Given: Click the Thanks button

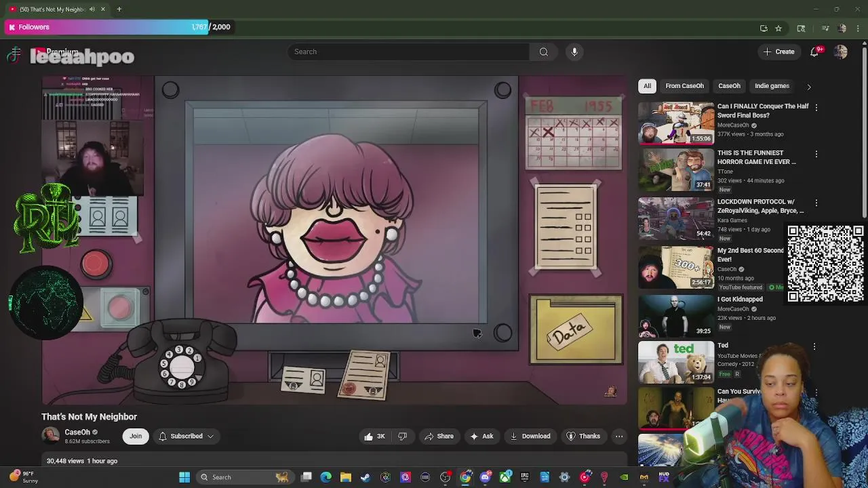Looking at the screenshot, I should pyautogui.click(x=583, y=436).
